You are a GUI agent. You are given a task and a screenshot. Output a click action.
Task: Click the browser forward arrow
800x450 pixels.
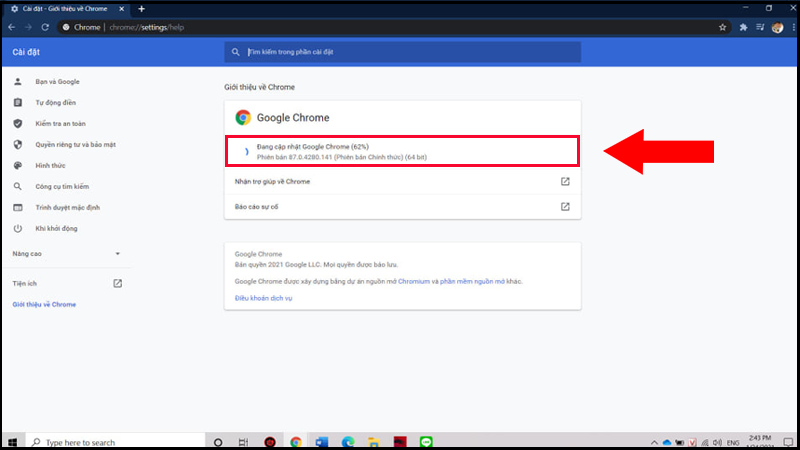click(28, 28)
